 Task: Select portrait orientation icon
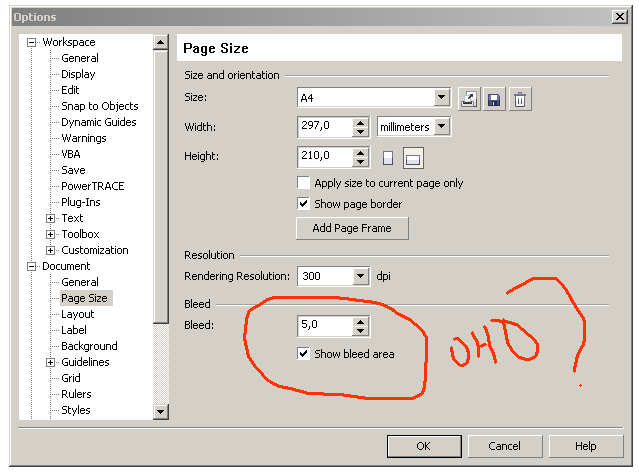(x=389, y=157)
